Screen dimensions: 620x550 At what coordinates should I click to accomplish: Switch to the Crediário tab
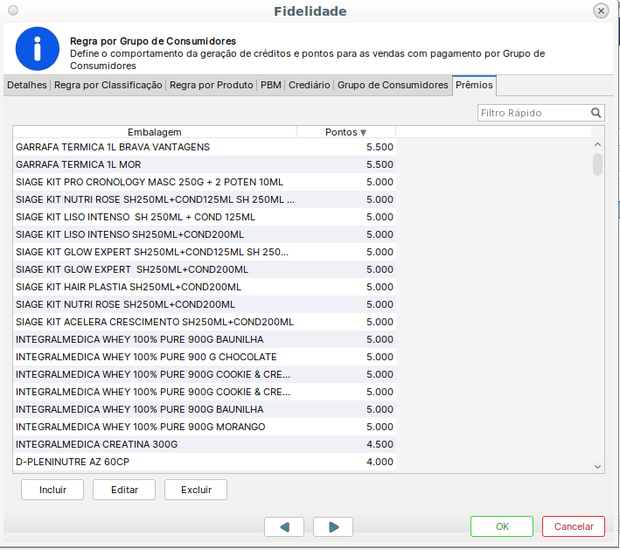coord(309,86)
